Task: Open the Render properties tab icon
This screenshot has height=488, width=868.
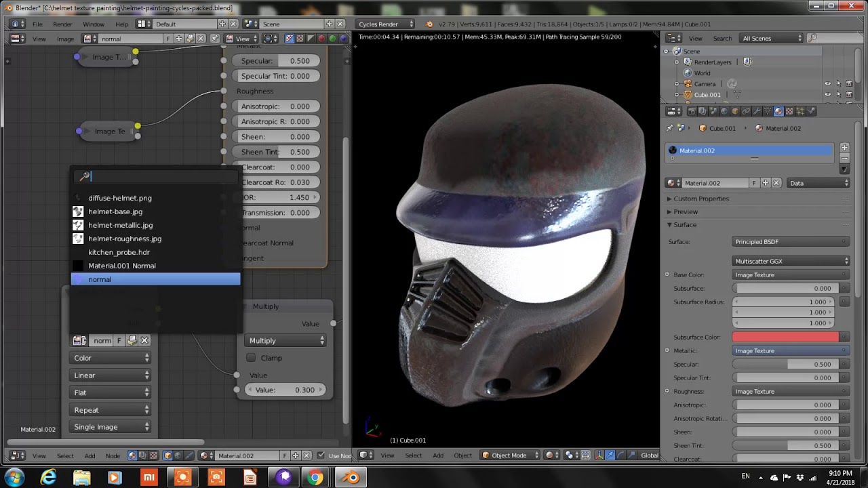Action: pos(692,111)
